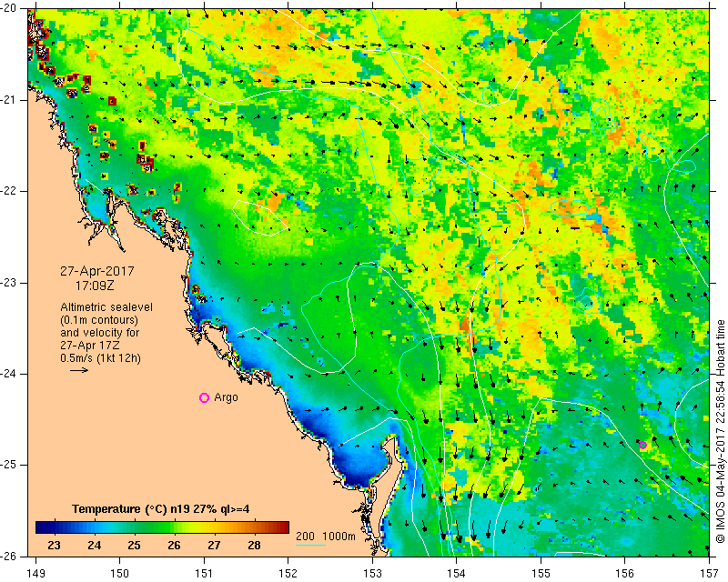Click the longitude axis label '157'
This screenshot has height=582, width=728.
(x=710, y=574)
